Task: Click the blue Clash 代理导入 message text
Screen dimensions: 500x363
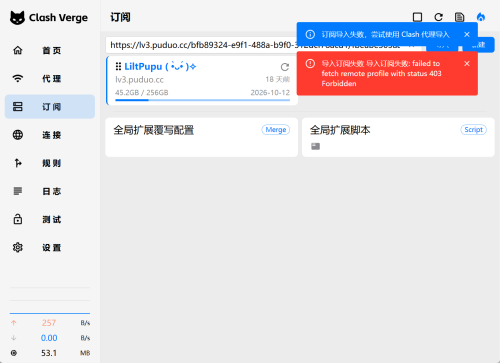Action: [385, 34]
